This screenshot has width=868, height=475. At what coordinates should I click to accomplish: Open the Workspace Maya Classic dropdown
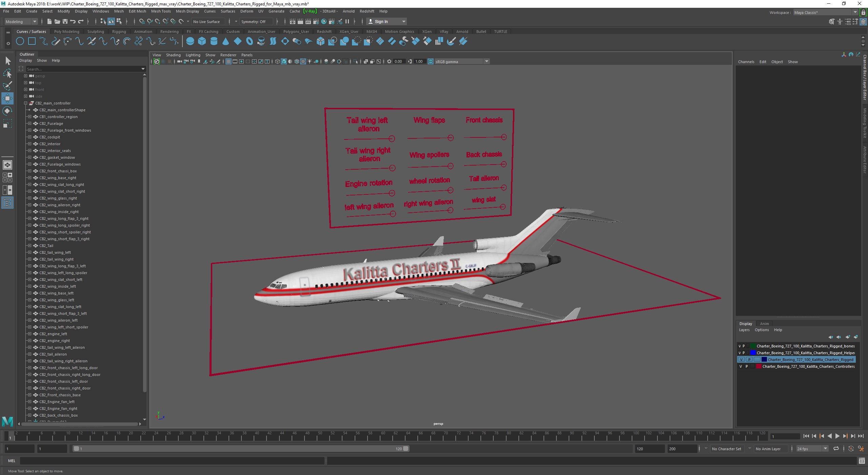pos(825,13)
